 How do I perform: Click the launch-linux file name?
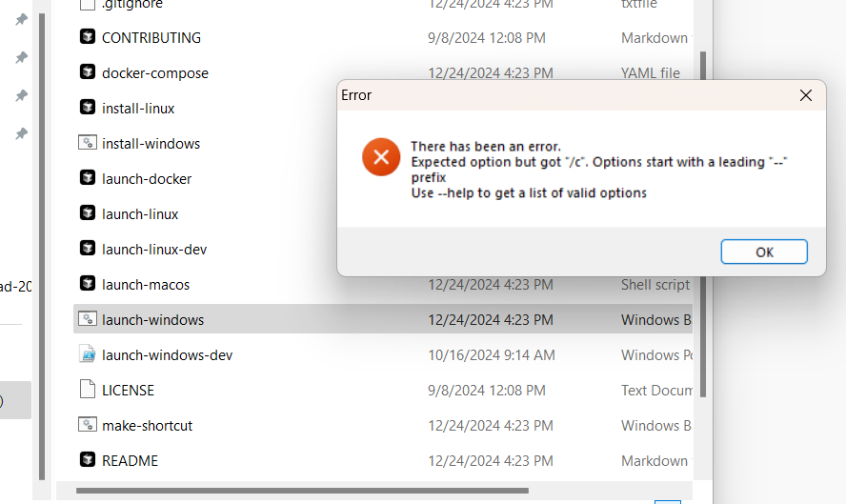coord(140,213)
